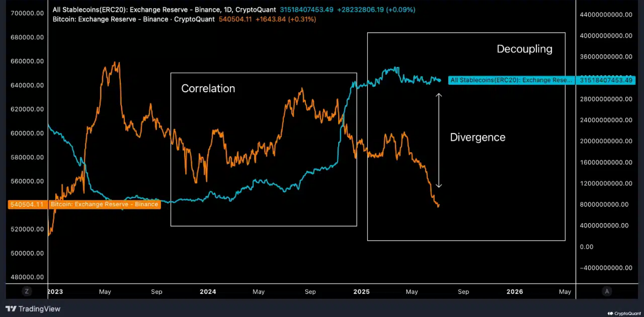Screen dimensions: 644x317
Task: Toggle the Z timezone button
Action: pyautogui.click(x=27, y=291)
